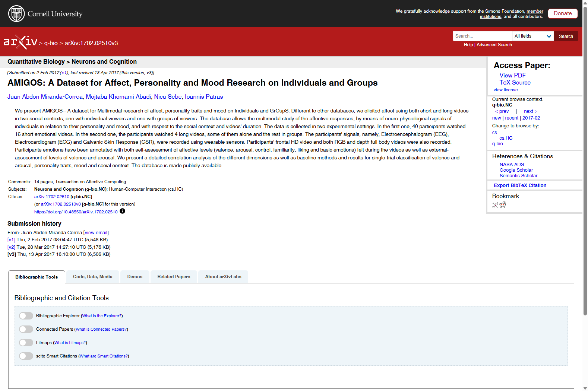Enable the Bibliographic Explorer toggle

(26, 316)
